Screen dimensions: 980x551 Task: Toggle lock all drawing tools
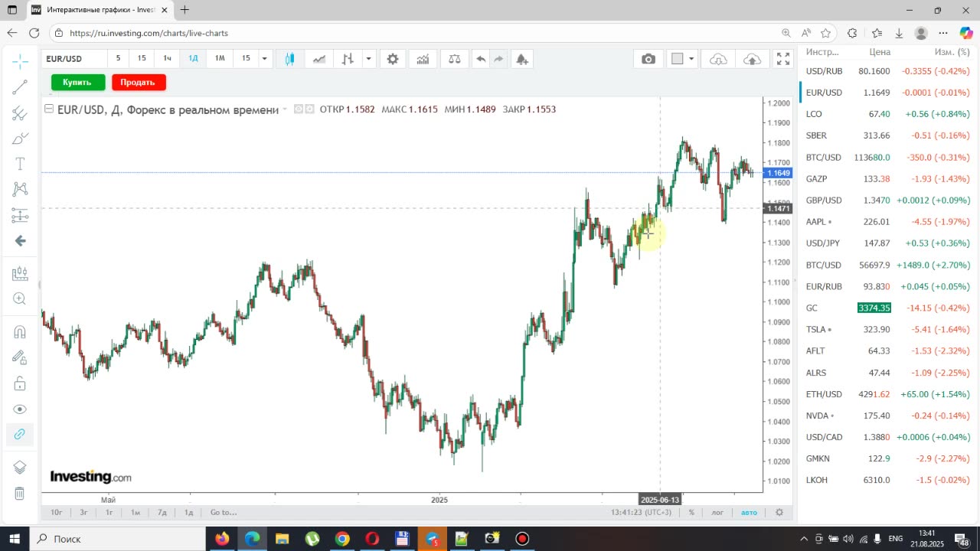(x=20, y=383)
